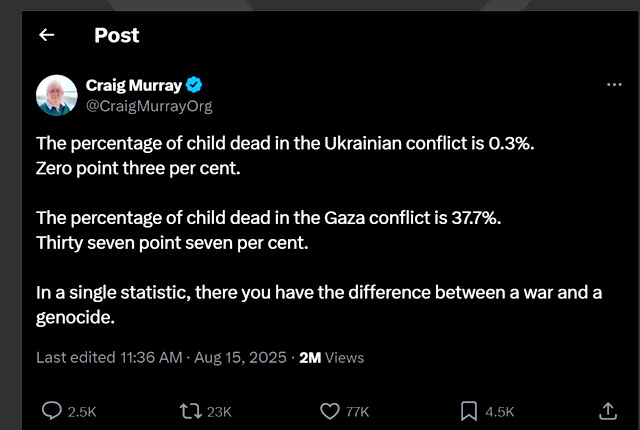Click the blue verified checkmark badge

(196, 85)
